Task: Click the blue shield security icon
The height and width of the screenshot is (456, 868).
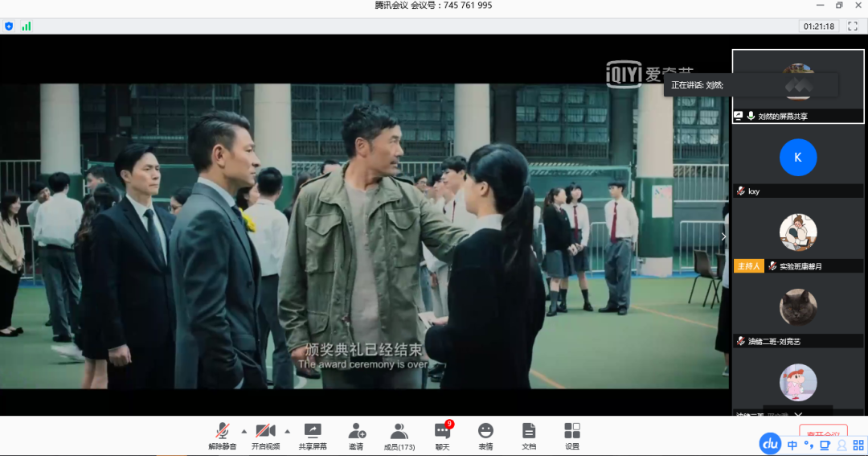Action: (x=9, y=26)
